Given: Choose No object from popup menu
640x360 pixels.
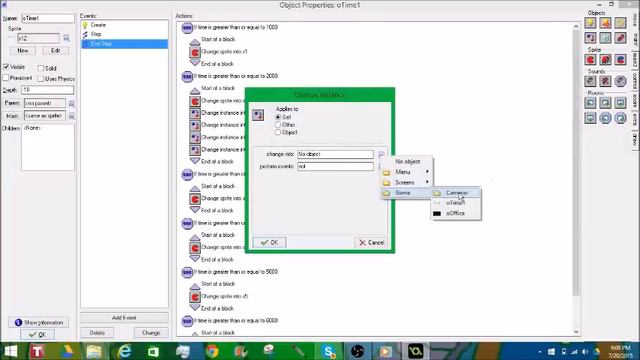Looking at the screenshot, I should 407,162.
